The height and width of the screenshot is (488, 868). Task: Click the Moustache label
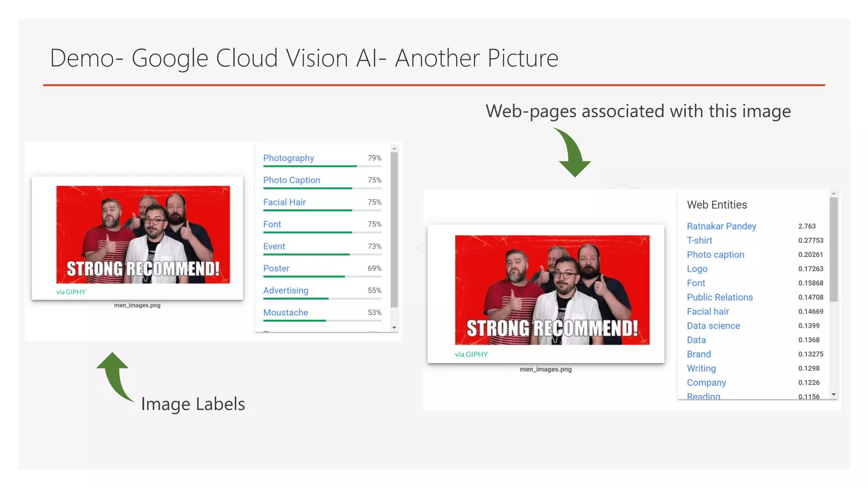point(286,312)
